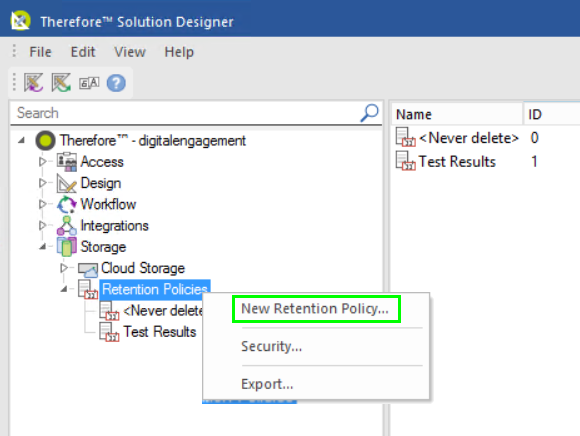
Task: Expand the Cloud Storage node
Action: click(x=64, y=268)
